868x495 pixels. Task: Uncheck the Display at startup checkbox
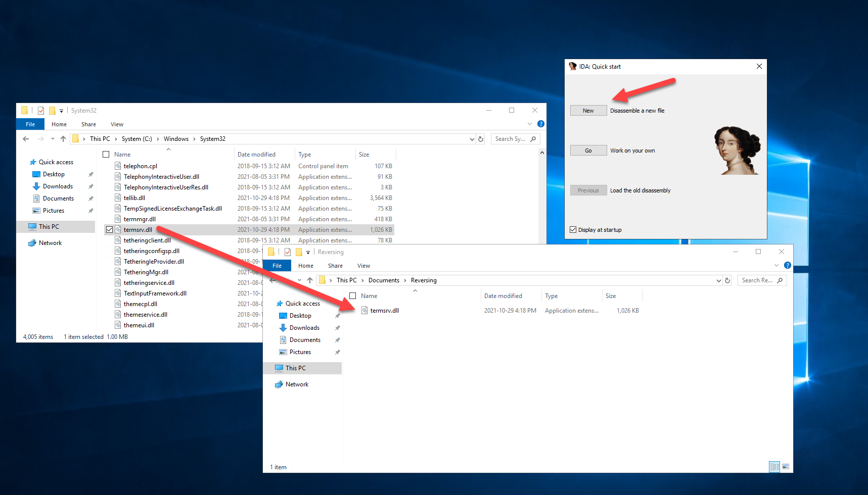tap(573, 230)
